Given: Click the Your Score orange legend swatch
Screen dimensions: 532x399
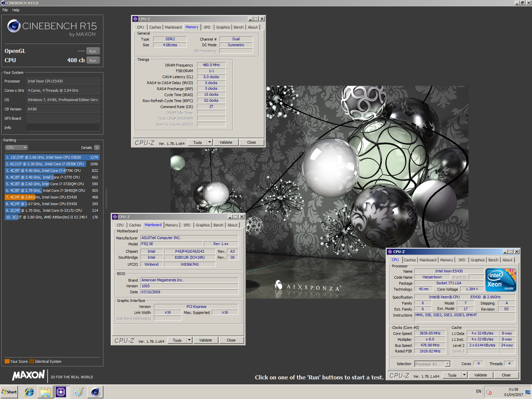Looking at the screenshot, I should click(x=7, y=361).
